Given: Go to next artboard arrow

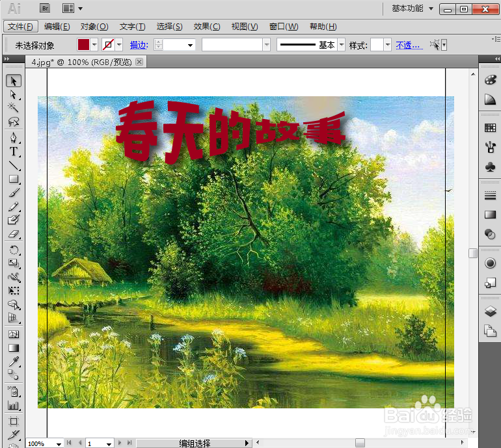Looking at the screenshot, I should click(x=120, y=443).
